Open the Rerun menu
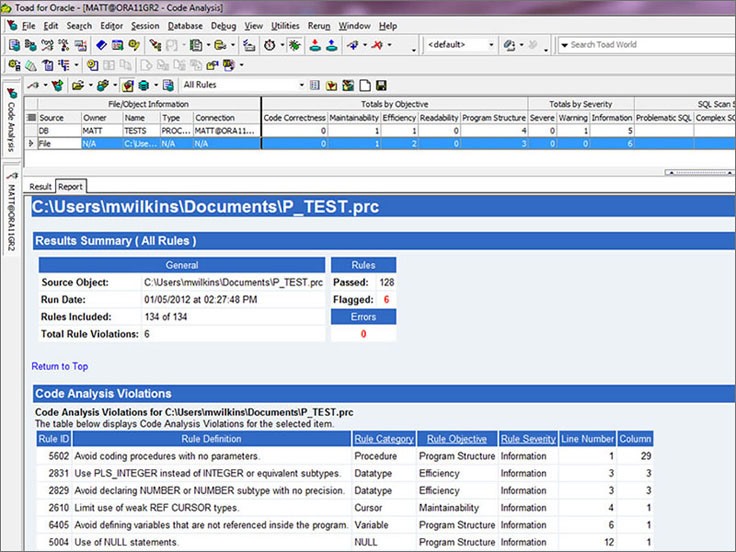This screenshot has height=552, width=736. 319,26
